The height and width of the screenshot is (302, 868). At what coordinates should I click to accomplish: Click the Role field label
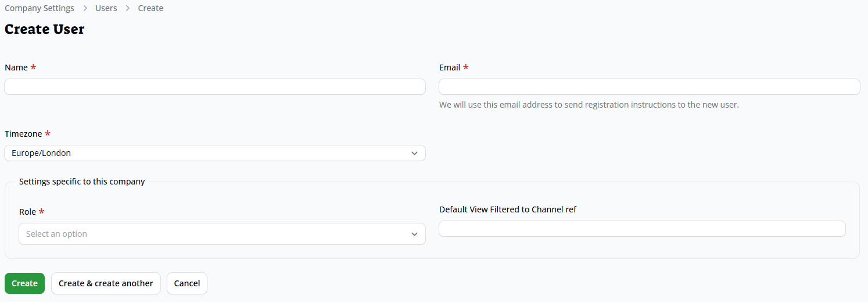[27, 212]
